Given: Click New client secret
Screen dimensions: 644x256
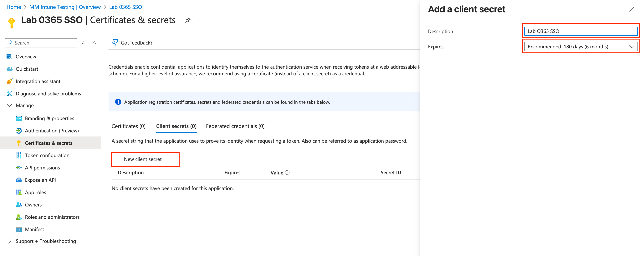Looking at the screenshot, I should point(145,159).
